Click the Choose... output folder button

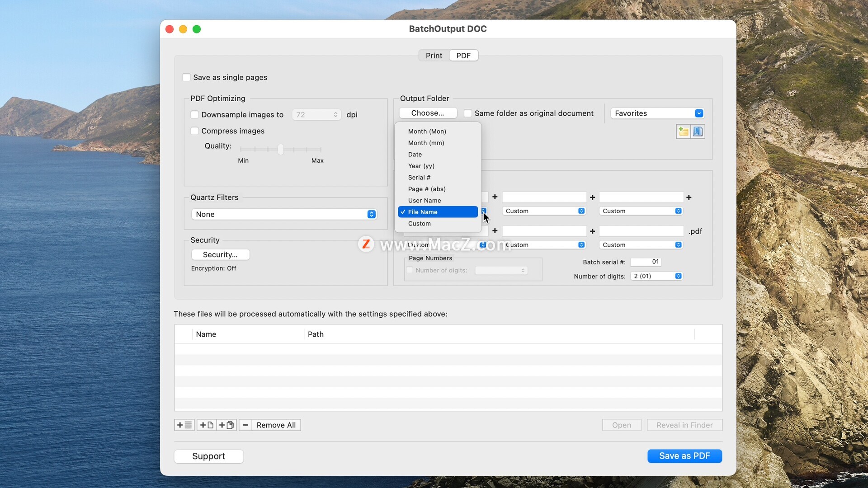tap(428, 113)
